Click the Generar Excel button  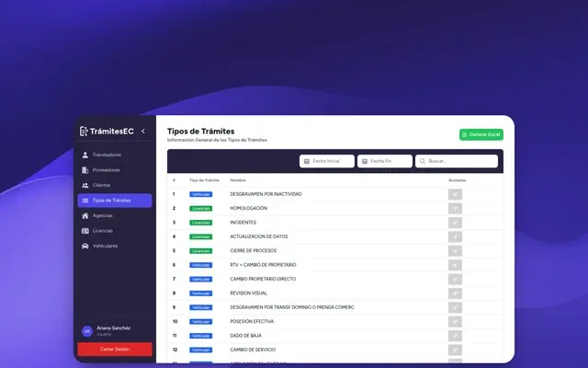pyautogui.click(x=481, y=134)
